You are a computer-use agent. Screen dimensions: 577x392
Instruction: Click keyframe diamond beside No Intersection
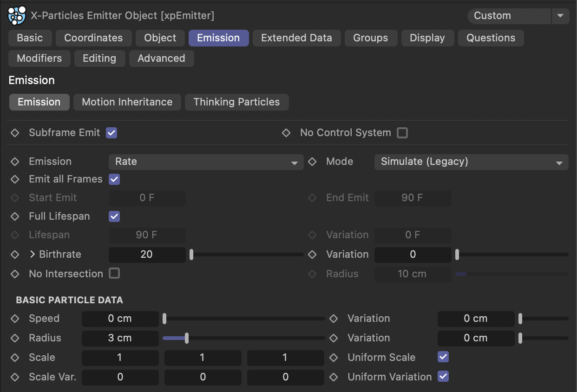pos(15,274)
